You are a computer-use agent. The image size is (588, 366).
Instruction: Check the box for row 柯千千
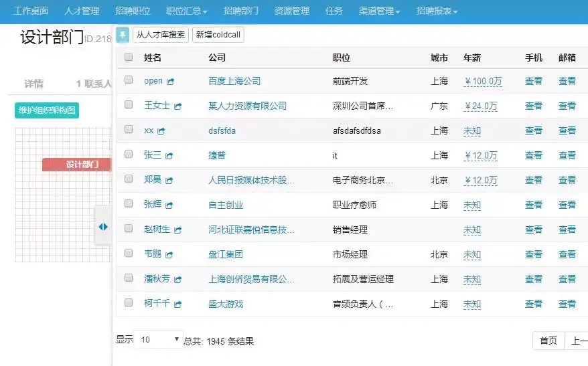(x=129, y=302)
